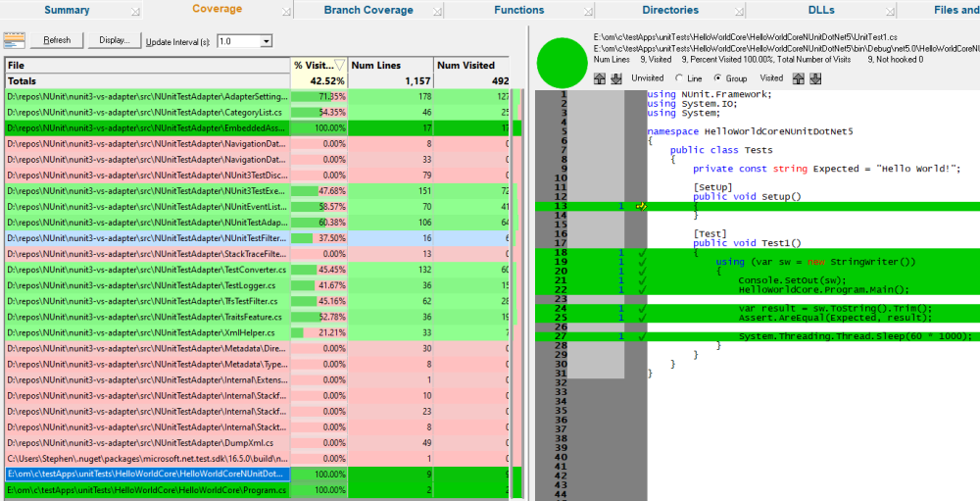Sort by the Num Lines column header

pos(391,65)
